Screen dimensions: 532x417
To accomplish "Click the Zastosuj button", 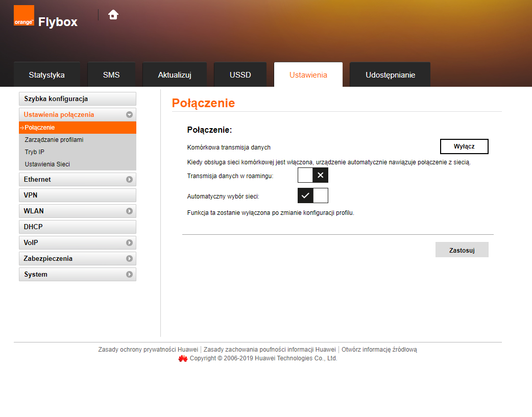I will pyautogui.click(x=462, y=250).
